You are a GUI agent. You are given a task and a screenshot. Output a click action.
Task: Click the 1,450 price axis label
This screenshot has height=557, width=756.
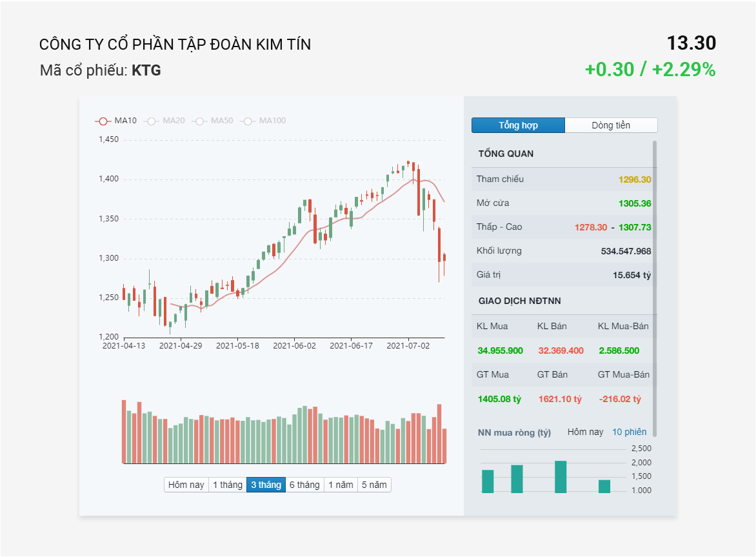pyautogui.click(x=108, y=139)
